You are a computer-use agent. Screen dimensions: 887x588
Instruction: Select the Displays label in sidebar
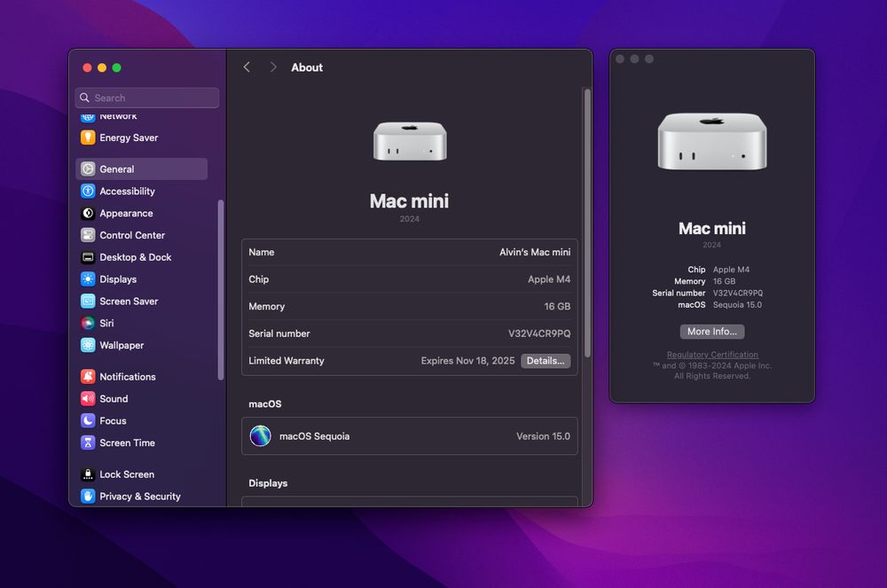click(118, 279)
